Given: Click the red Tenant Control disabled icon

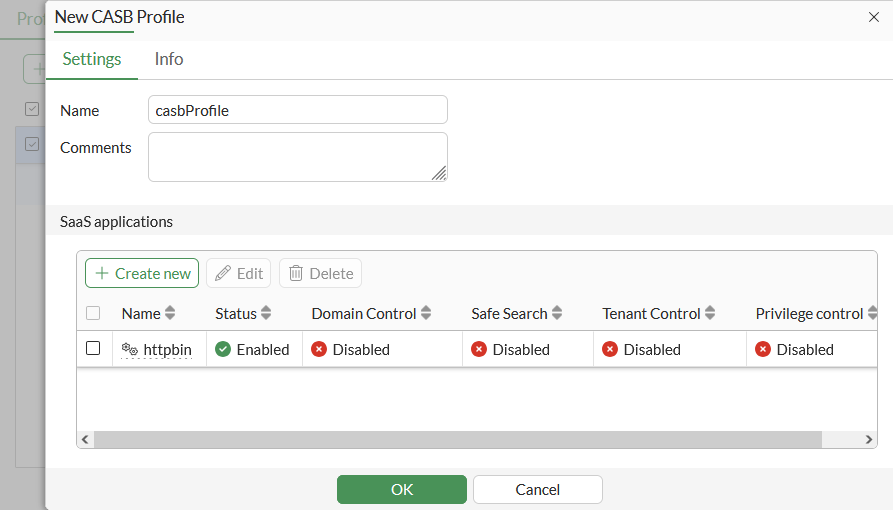Looking at the screenshot, I should 610,349.
